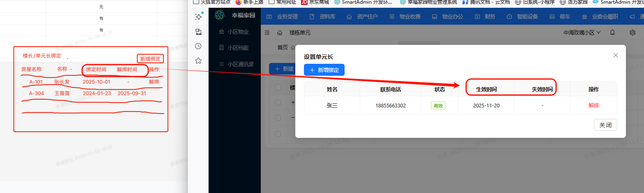Click the blue 新增绑定 button in dialog
644x193 pixels.
coord(324,70)
